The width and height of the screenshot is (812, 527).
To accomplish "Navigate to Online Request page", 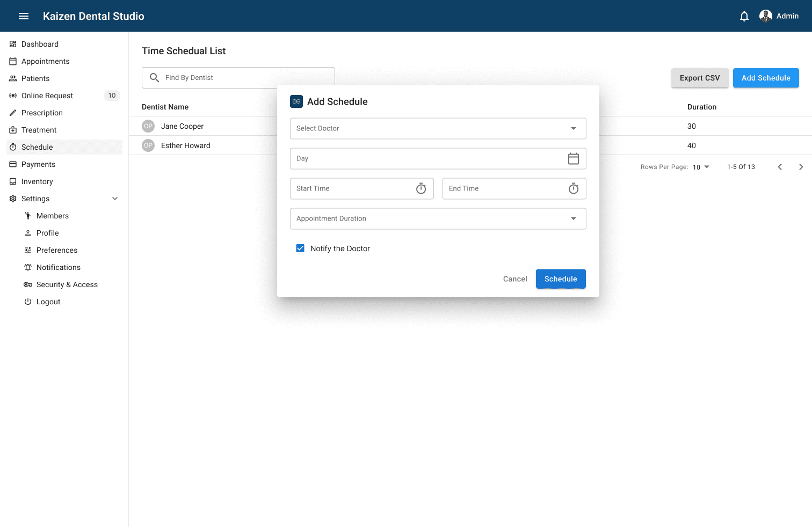I will click(x=47, y=96).
